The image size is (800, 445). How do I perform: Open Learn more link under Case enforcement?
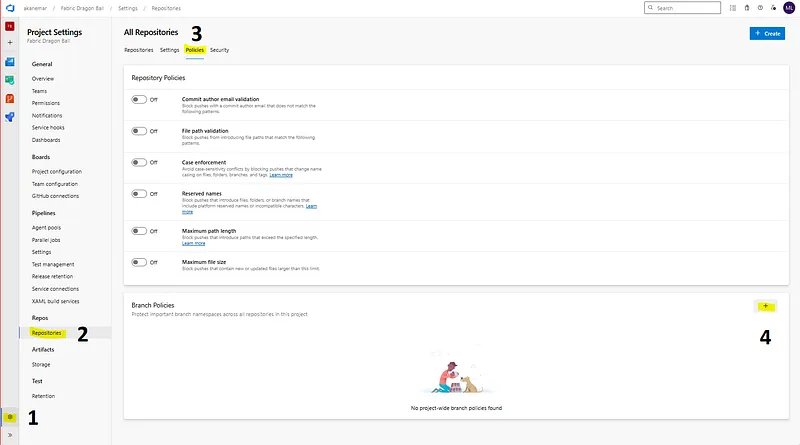(281, 175)
